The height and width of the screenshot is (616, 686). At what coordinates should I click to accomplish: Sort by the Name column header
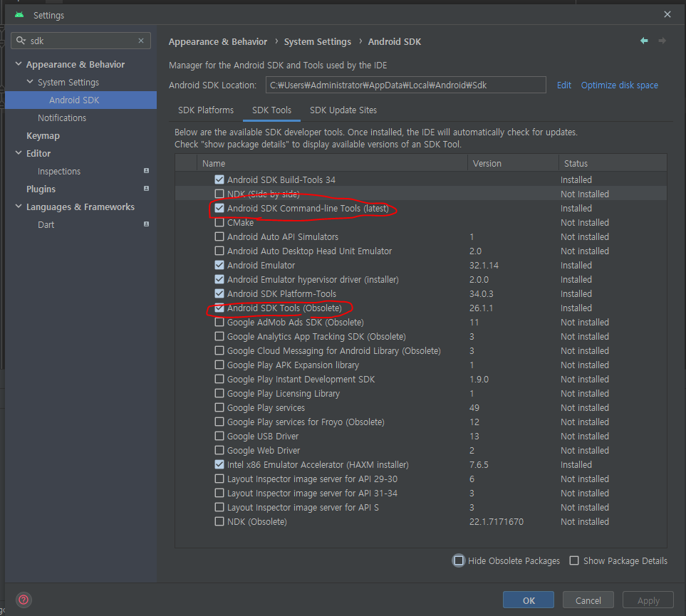pyautogui.click(x=332, y=163)
